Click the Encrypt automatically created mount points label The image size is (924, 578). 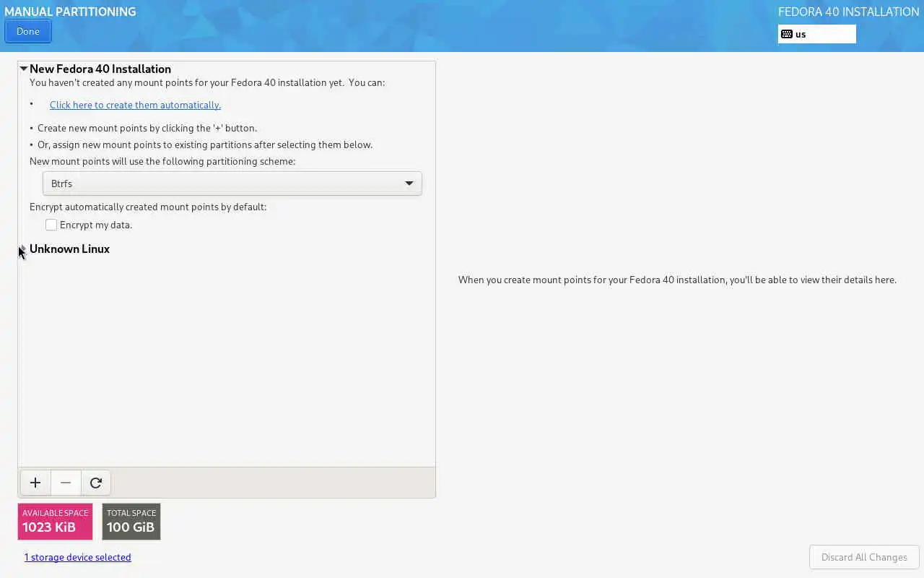(148, 207)
